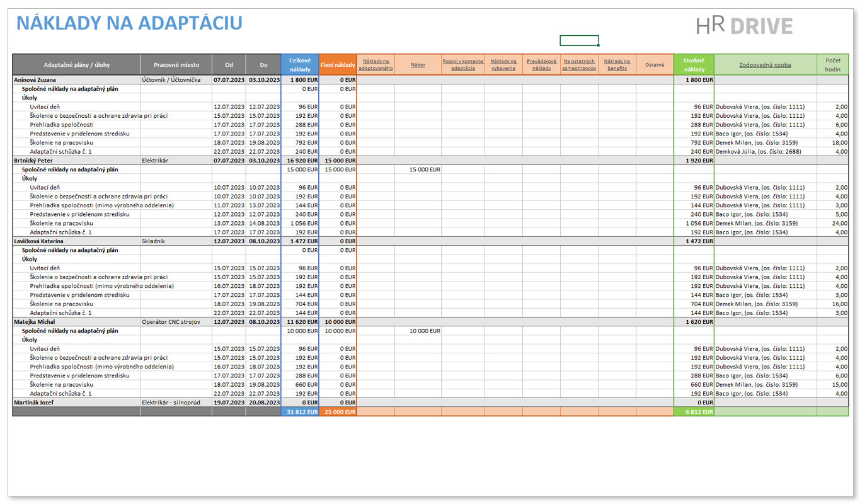The height and width of the screenshot is (504, 860).
Task: Open Náklady na adaptovaného header link
Action: coord(376,64)
